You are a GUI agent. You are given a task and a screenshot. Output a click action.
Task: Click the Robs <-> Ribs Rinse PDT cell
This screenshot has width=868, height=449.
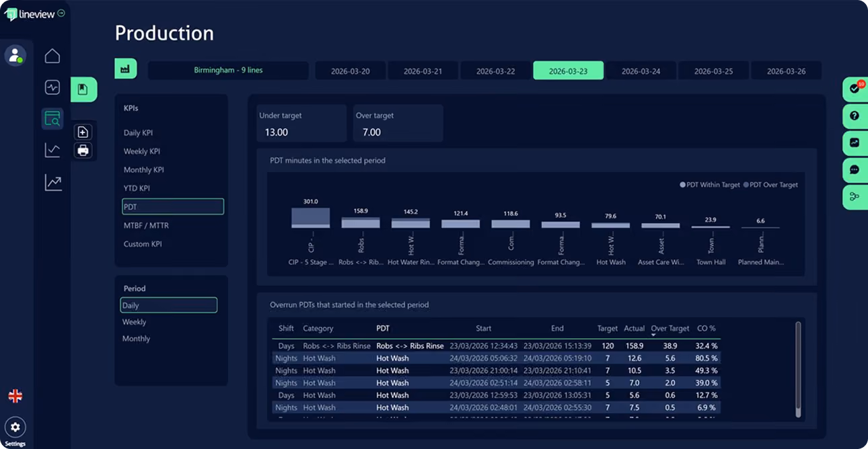pos(410,346)
